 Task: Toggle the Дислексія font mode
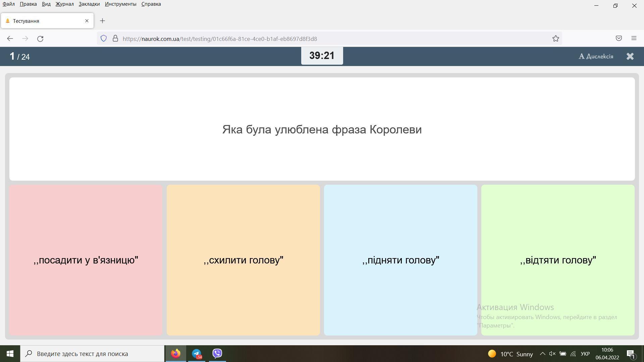tap(596, 56)
